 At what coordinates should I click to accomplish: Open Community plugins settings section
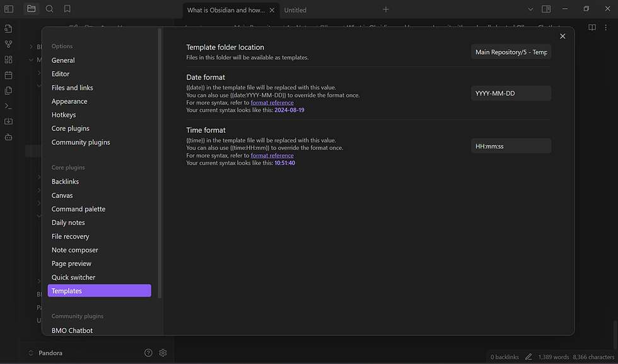pos(100,142)
